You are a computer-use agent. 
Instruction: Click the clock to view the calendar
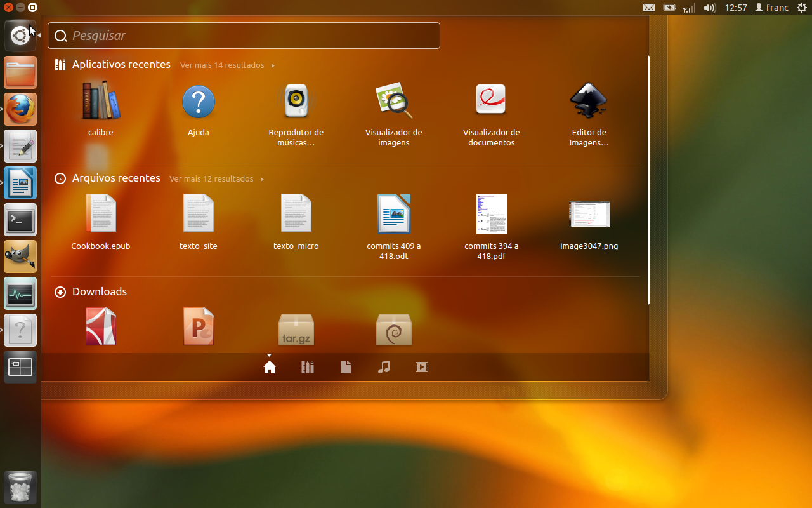click(x=736, y=8)
